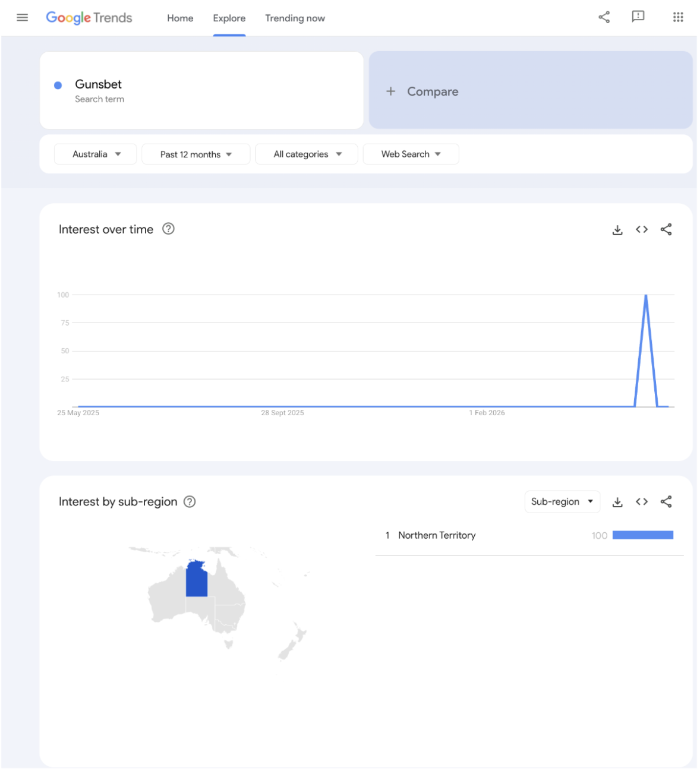
Task: Open help for Interest by sub-region
Action: (190, 502)
